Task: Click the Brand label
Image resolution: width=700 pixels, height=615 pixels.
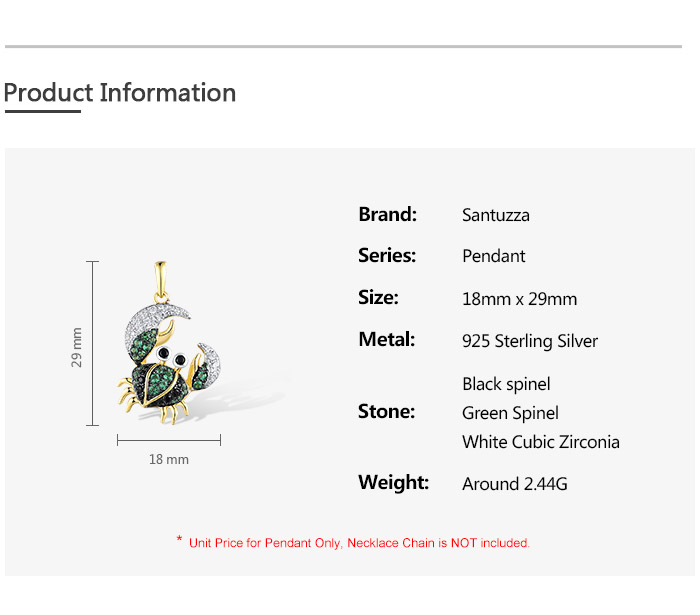Action: [x=387, y=214]
